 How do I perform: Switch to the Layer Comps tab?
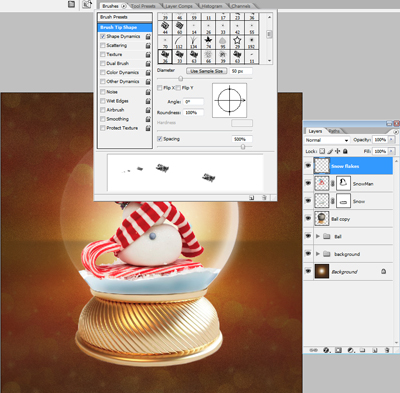[x=179, y=6]
